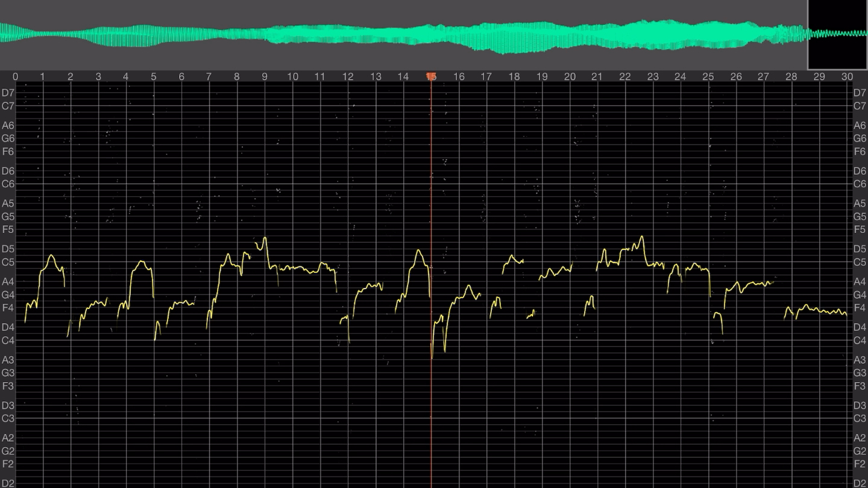Click the red playhead marker at 15 seconds
Screen dimensions: 868x488
click(431, 77)
